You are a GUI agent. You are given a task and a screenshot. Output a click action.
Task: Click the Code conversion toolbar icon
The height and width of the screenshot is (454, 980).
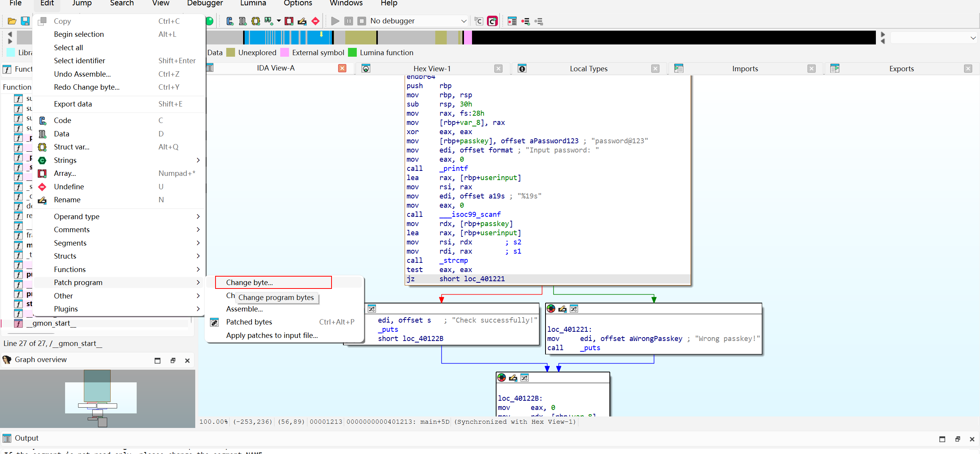tap(230, 21)
